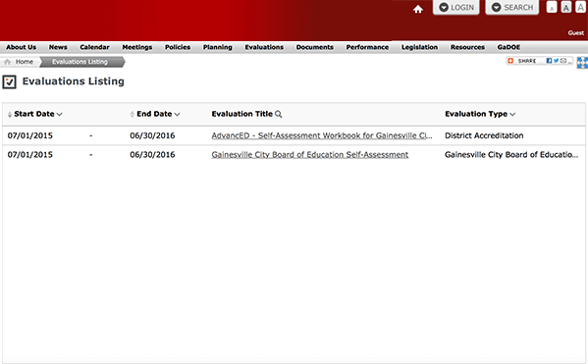Screen dimensions: 588x364
Task: Toggle fullscreen with the blue arrows icon
Action: point(582,63)
